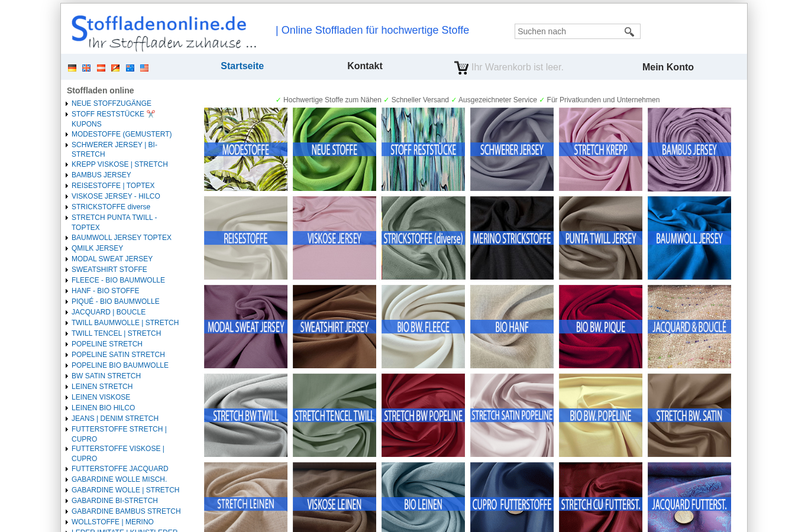Viewport: 808px width, 532px height.
Task: Click FUTTERSTOFFE JACQUARD sidebar entry
Action: pos(120,469)
